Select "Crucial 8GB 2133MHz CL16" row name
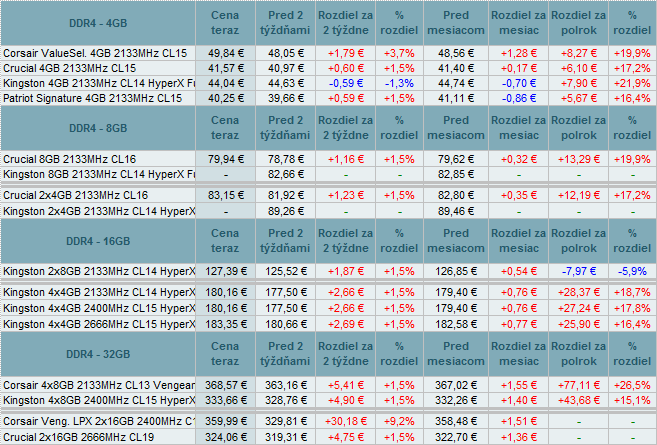 [70, 159]
